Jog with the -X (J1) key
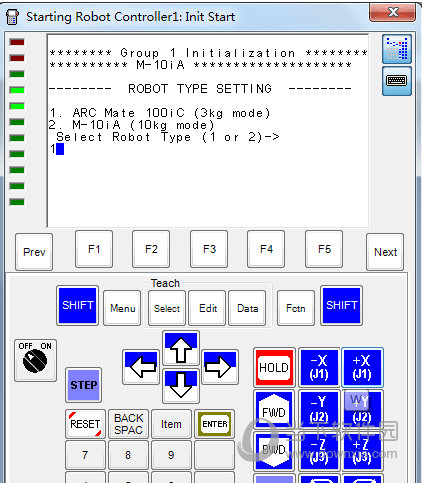Screen dimensions: 422x483 point(319,368)
